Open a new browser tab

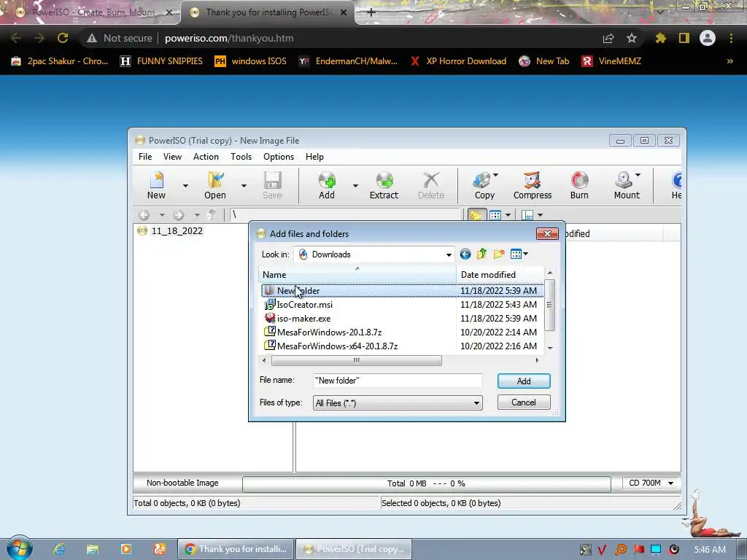point(371,12)
